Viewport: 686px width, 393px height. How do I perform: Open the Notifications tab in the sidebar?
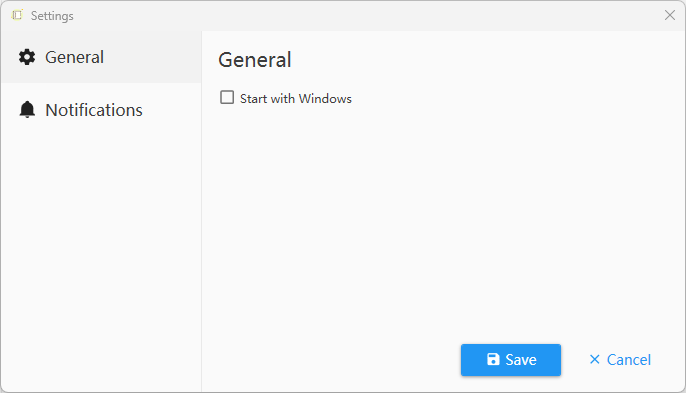[101, 110]
